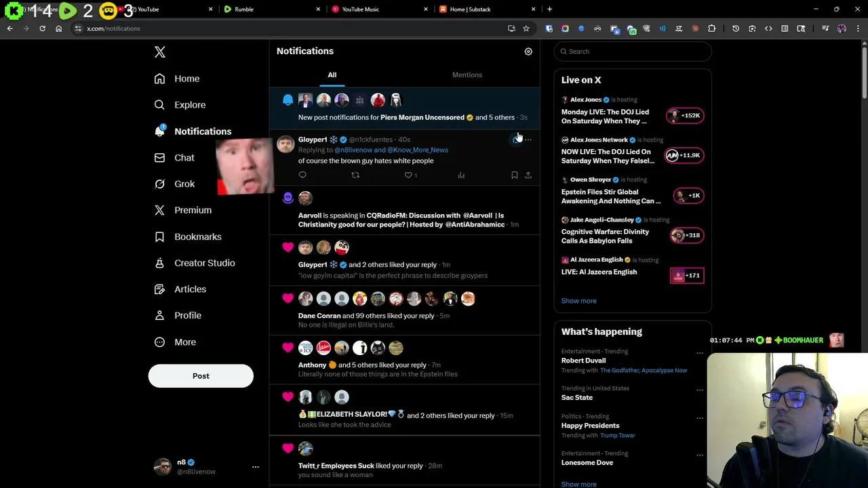Click Gloyper1's profile avatar
The image size is (868, 488).
[285, 144]
